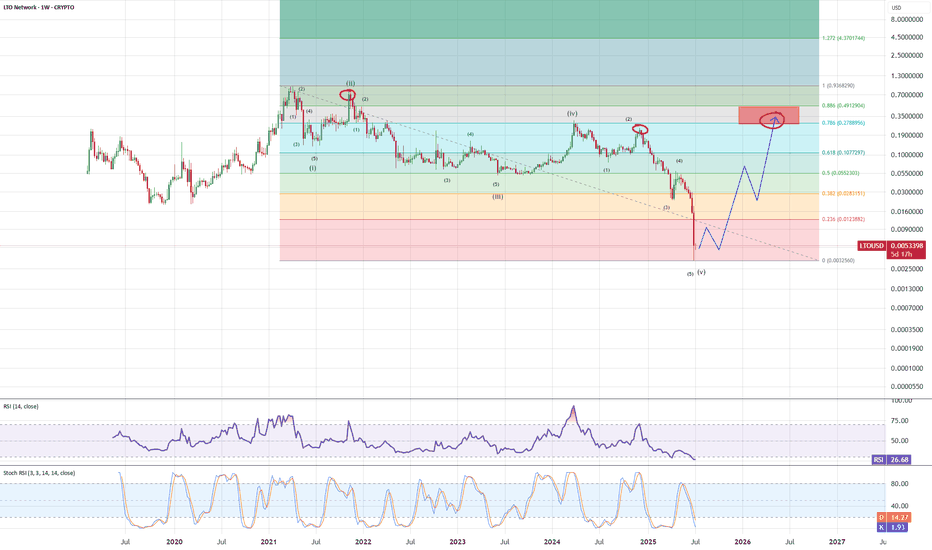This screenshot has height=550, width=932.
Task: Select the 0 (0.0032560) Fibonacci label
Action: click(x=839, y=260)
